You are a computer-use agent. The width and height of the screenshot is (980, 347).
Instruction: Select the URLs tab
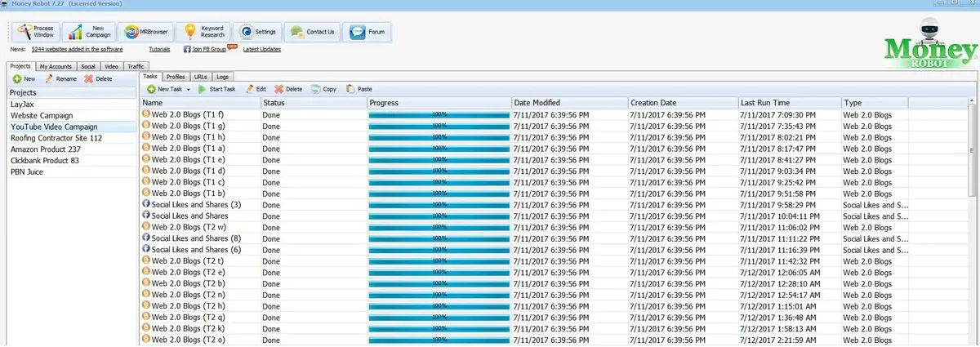click(x=201, y=76)
